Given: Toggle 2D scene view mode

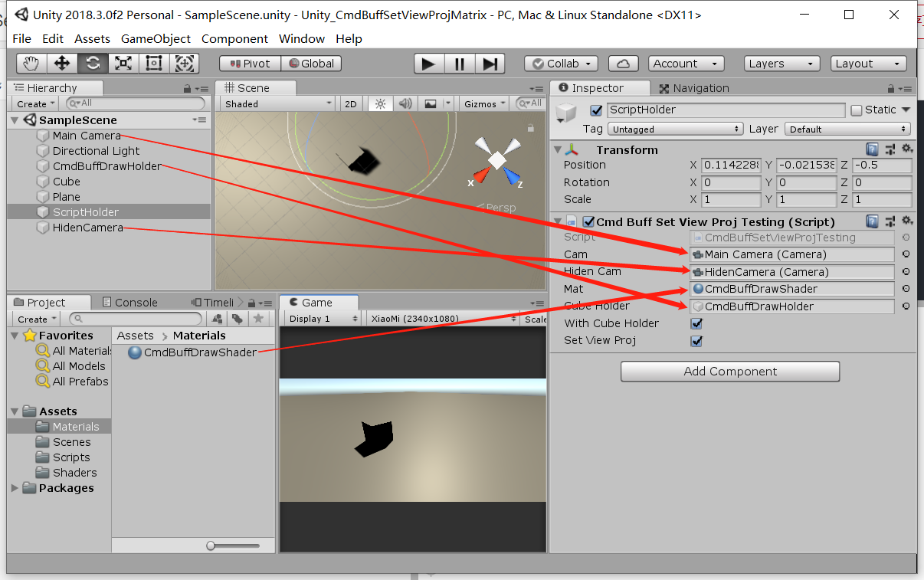Looking at the screenshot, I should tap(351, 103).
